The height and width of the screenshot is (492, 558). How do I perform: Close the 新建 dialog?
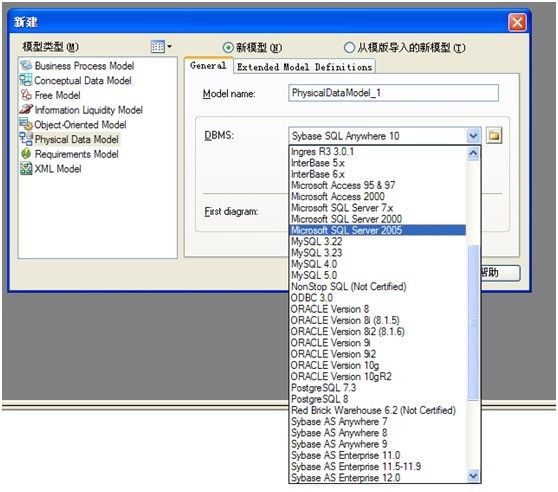click(x=517, y=22)
